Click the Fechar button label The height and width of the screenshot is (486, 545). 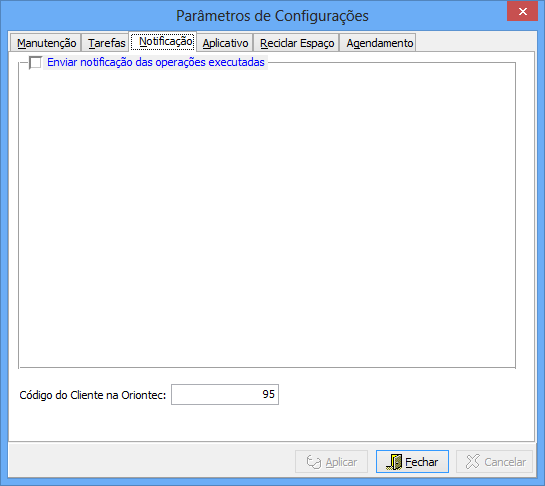click(x=421, y=462)
